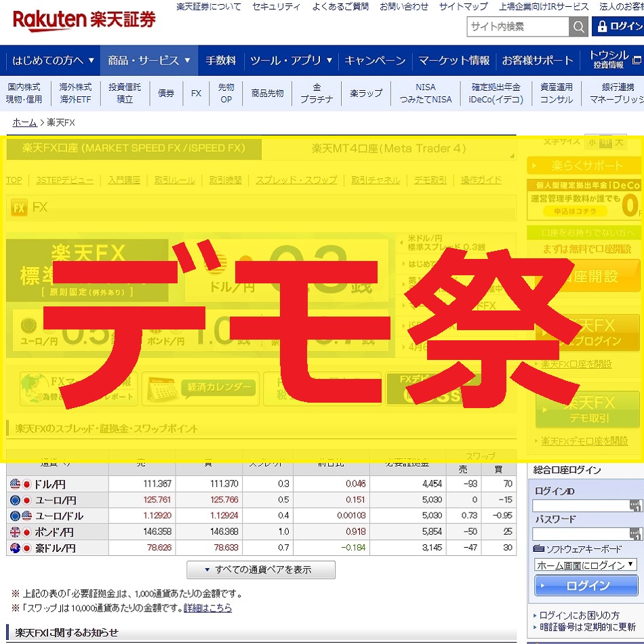Click the orange FX icon beside FX heading
Image resolution: width=644 pixels, height=644 pixels.
point(19,208)
